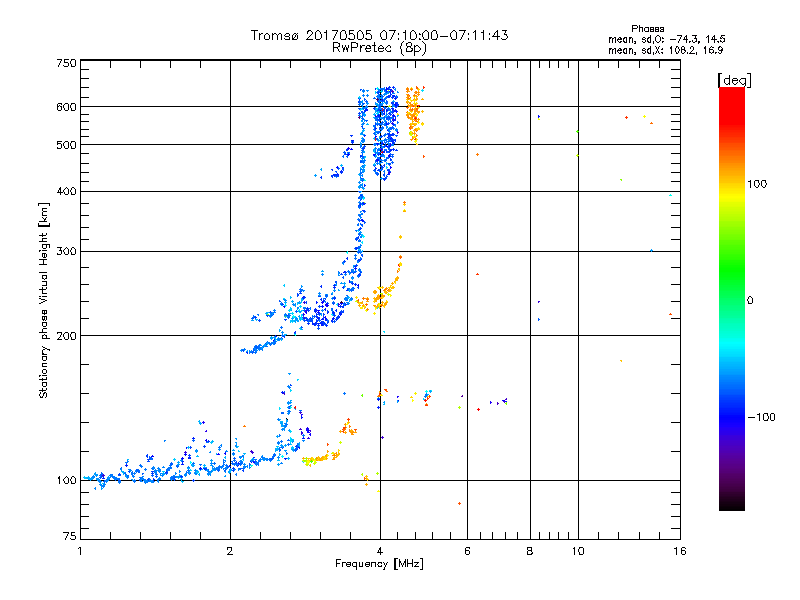Click the colorbar tick label '0'
Image resolution: width=800 pixels, height=600 pixels.
[x=750, y=300]
